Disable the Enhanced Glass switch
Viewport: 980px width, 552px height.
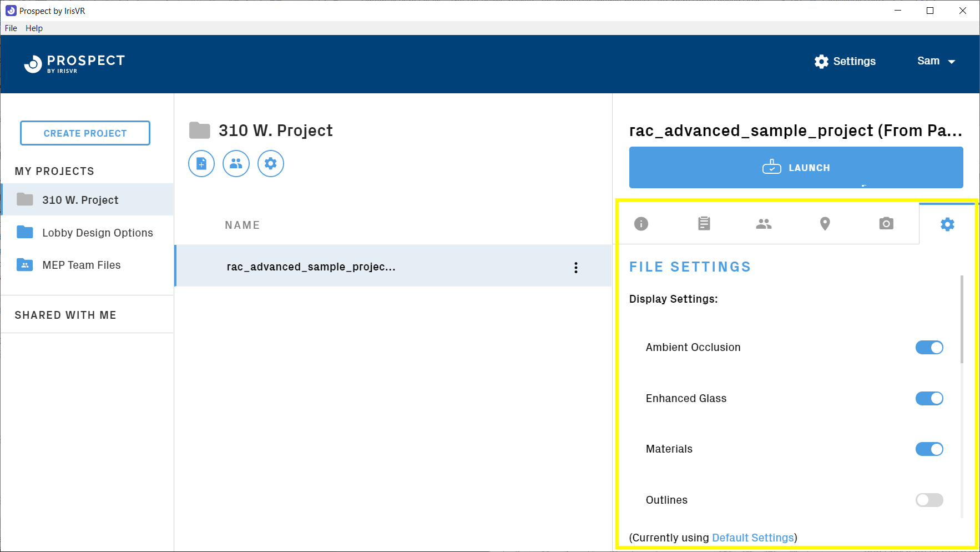930,398
